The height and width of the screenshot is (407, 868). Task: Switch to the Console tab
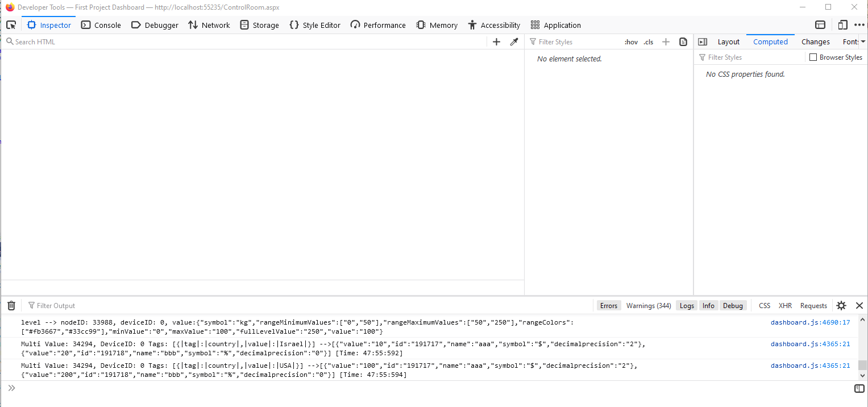pyautogui.click(x=101, y=25)
